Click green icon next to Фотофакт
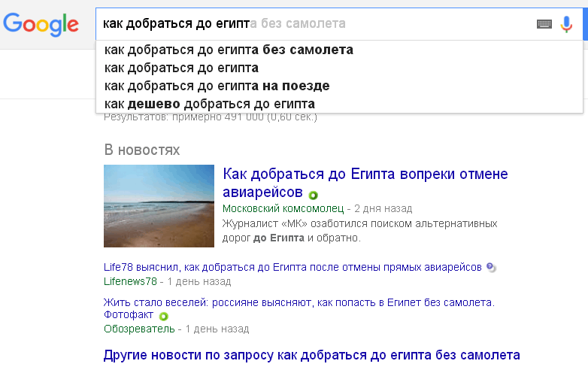The width and height of the screenshot is (588, 370). coord(160,315)
